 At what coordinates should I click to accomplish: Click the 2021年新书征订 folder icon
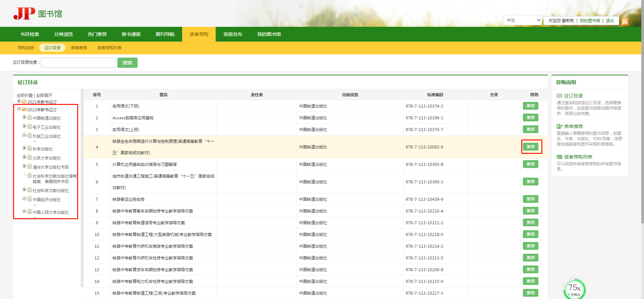tap(24, 102)
